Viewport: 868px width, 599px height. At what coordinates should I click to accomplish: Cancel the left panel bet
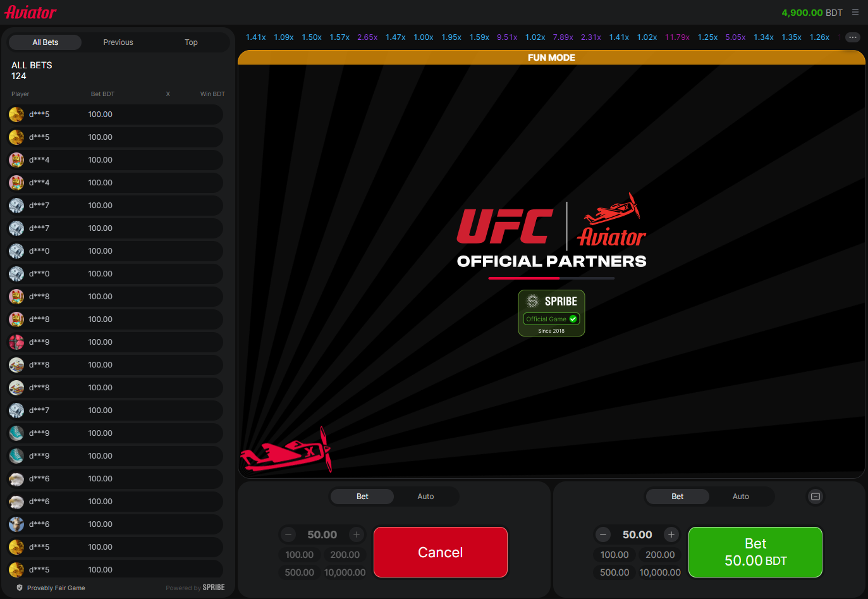pyautogui.click(x=441, y=552)
